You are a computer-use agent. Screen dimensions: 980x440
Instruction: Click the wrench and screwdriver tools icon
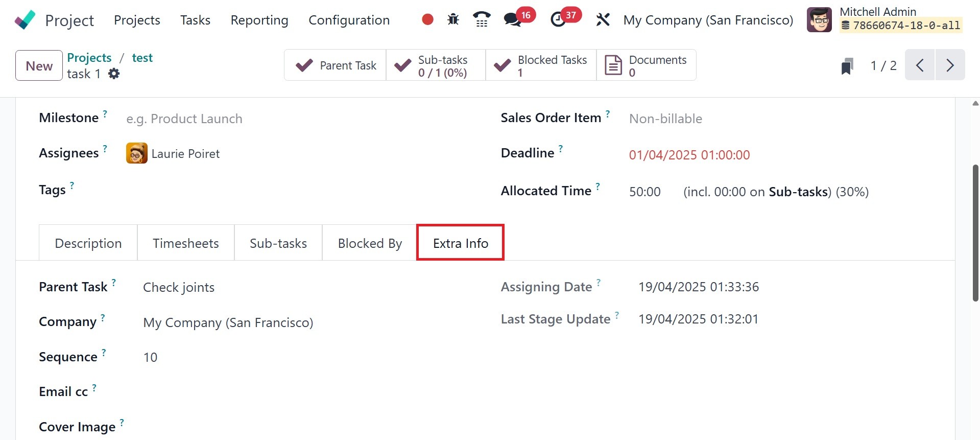point(603,20)
